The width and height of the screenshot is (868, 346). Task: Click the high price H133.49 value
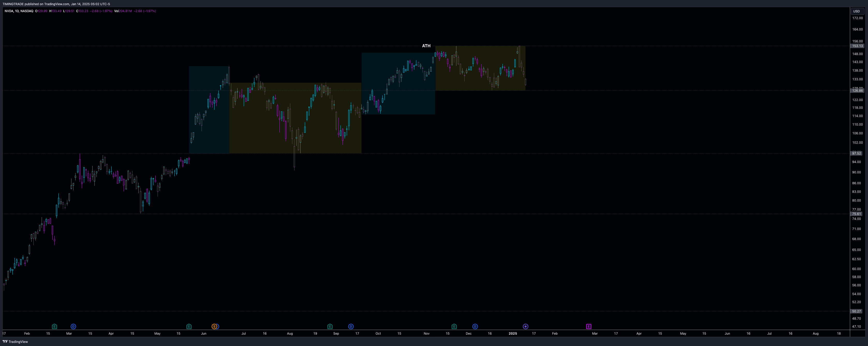[55, 11]
